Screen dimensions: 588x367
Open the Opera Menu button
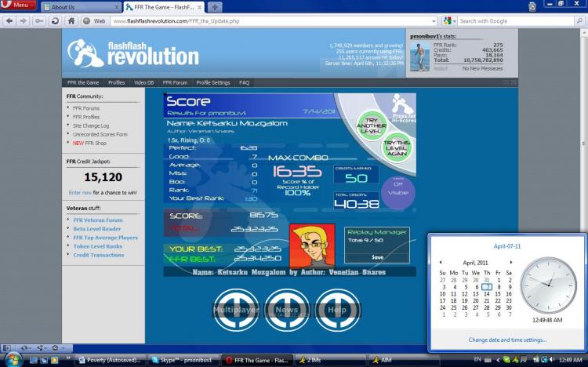tap(18, 5)
